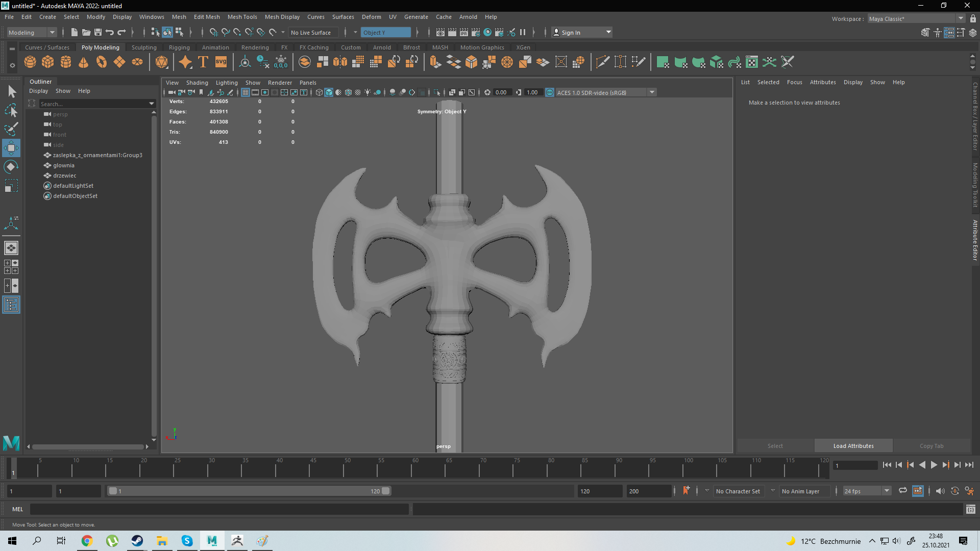This screenshot has width=980, height=551.
Task: Click the green UV planar mapping icon
Action: 663,62
